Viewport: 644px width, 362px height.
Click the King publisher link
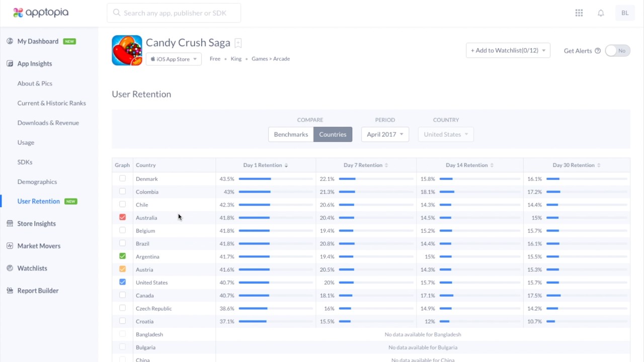(236, 59)
